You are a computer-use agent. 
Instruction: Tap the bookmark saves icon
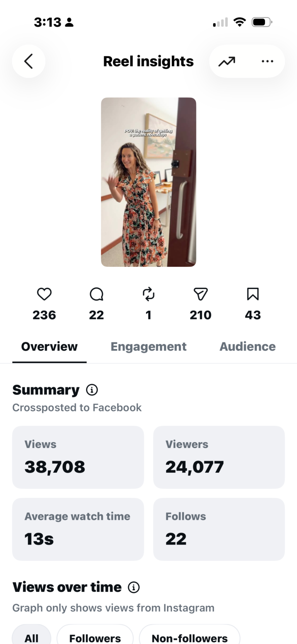[253, 294]
